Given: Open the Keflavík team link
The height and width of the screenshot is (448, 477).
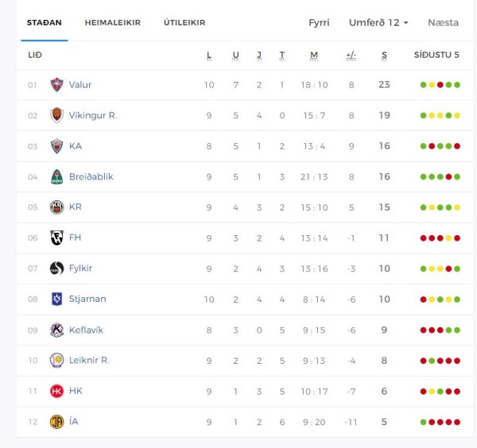Looking at the screenshot, I should (x=86, y=330).
